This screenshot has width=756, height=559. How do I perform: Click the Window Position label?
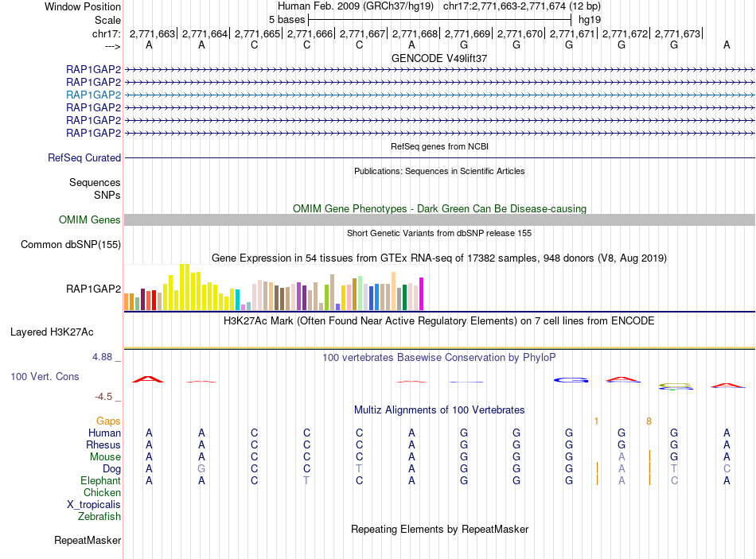point(83,6)
